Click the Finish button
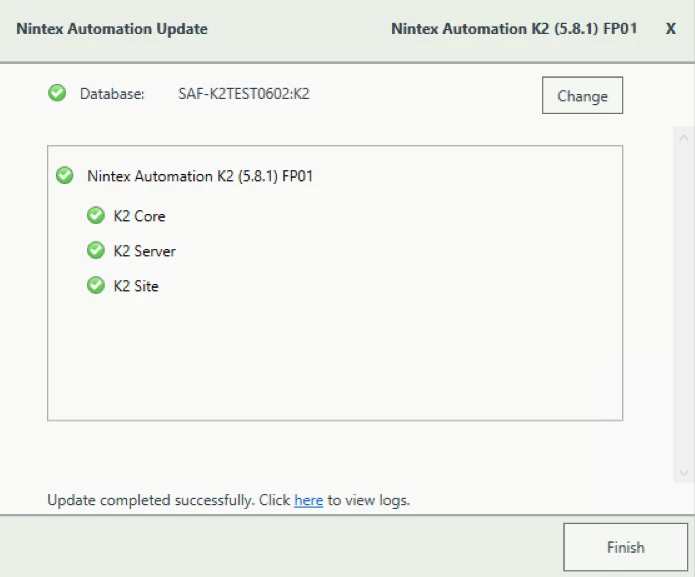Viewport: 695px width, 577px height. click(x=625, y=547)
